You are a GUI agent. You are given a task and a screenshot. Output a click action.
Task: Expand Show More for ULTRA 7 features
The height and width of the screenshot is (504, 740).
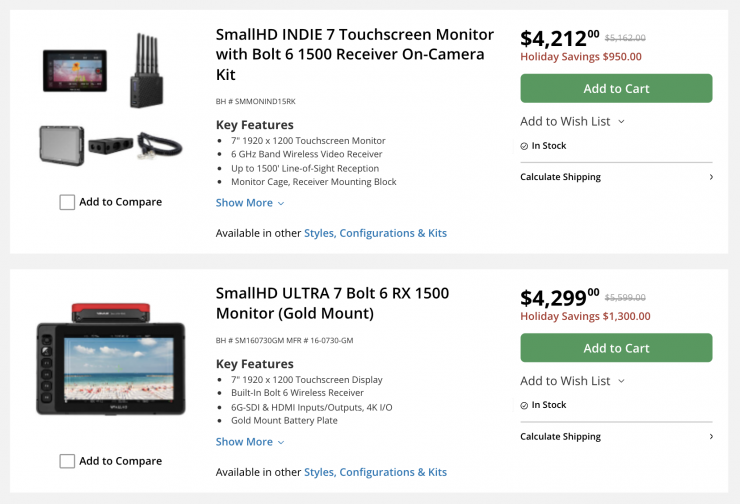coord(250,442)
